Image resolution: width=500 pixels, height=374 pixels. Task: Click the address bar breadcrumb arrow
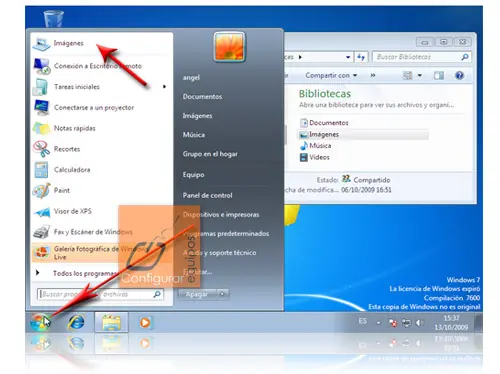pyautogui.click(x=300, y=57)
